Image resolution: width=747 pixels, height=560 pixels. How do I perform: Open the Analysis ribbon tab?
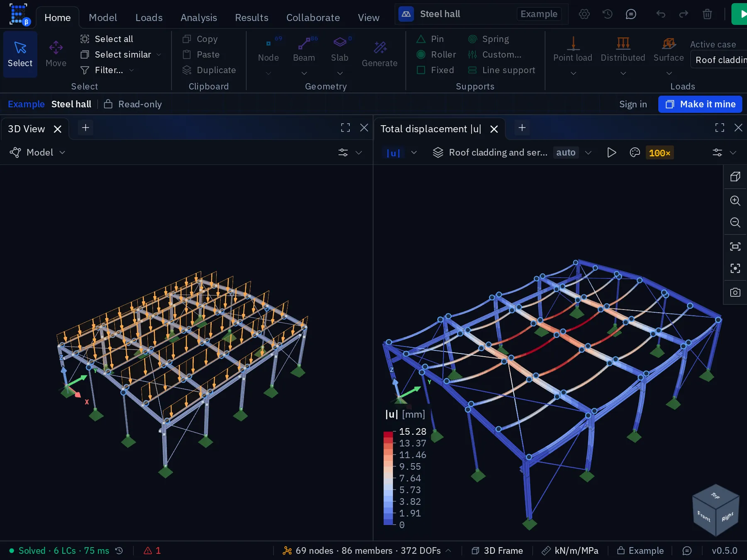pyautogui.click(x=199, y=18)
